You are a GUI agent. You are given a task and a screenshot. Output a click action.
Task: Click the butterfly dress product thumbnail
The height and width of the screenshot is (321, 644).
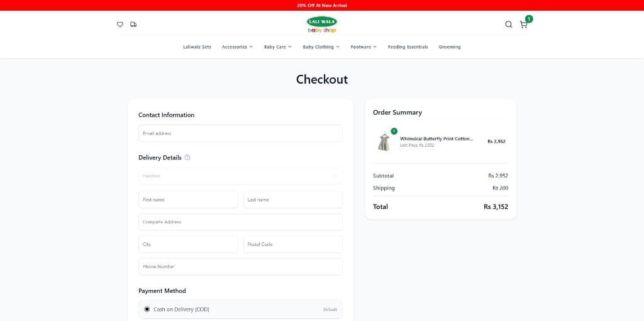click(x=384, y=142)
